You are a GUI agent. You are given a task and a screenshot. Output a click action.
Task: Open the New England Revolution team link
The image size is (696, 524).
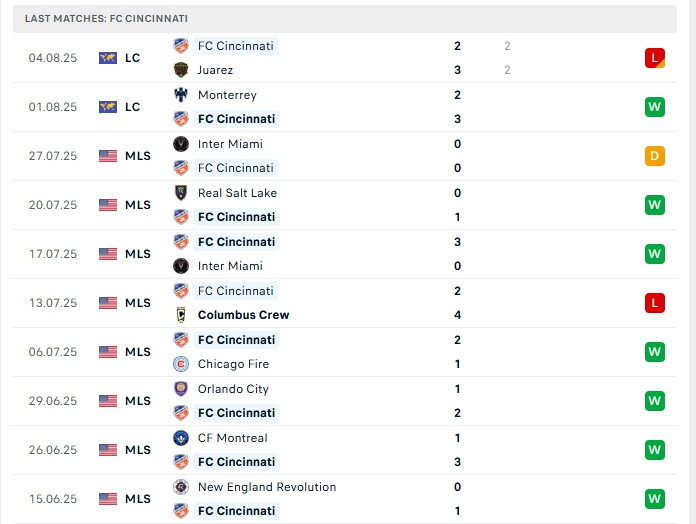267,487
